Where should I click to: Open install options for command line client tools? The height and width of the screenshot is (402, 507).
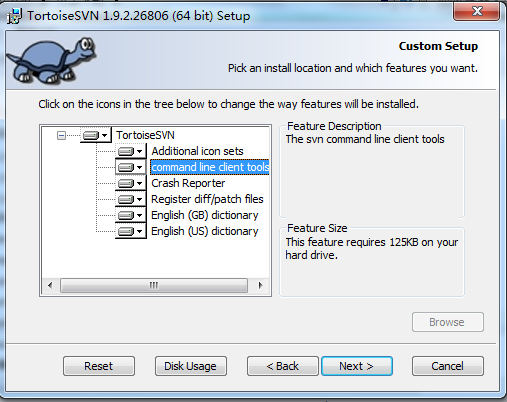(130, 167)
